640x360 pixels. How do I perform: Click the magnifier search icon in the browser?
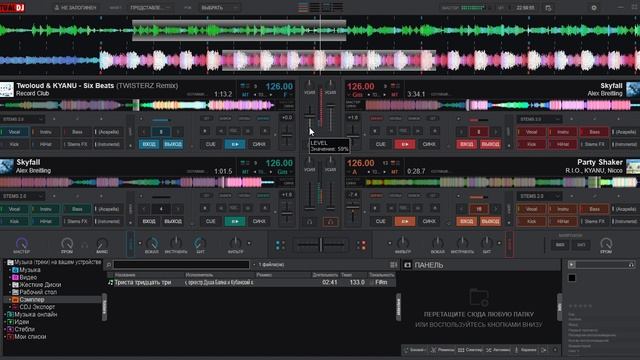109,265
